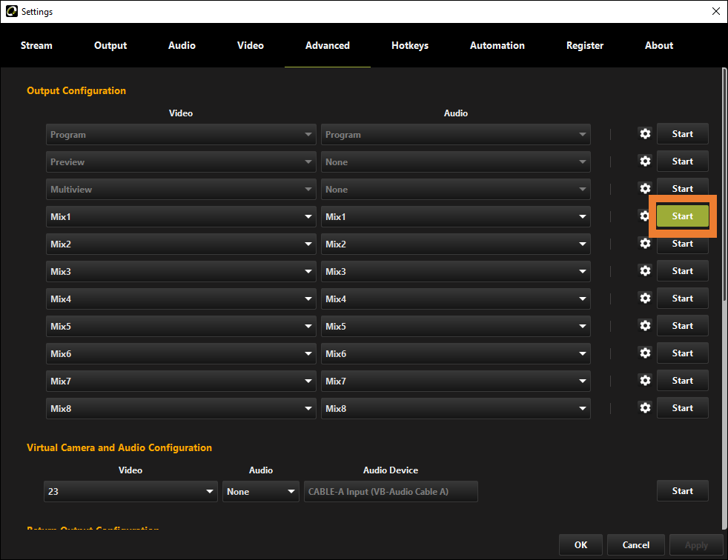Open the Mix2 video dropdown
This screenshot has height=560, width=728.
coord(181,244)
